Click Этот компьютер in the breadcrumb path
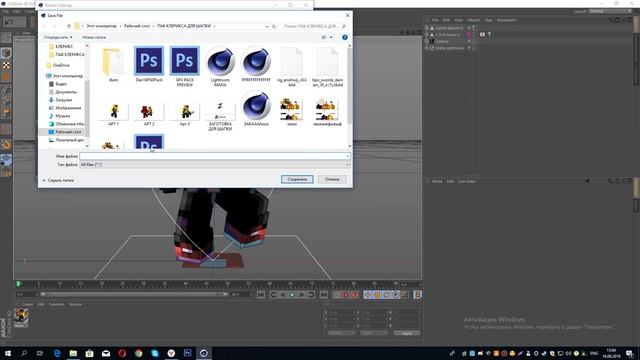640x360 pixels. [101, 26]
